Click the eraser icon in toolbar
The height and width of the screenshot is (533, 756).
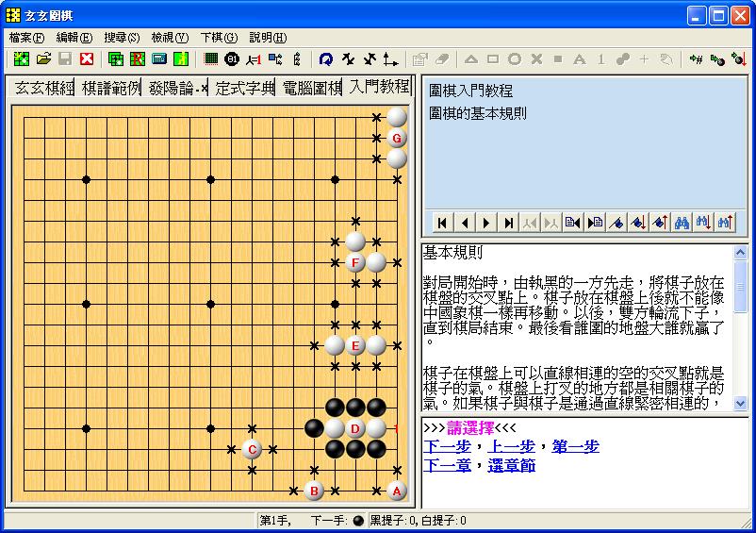coord(442,58)
